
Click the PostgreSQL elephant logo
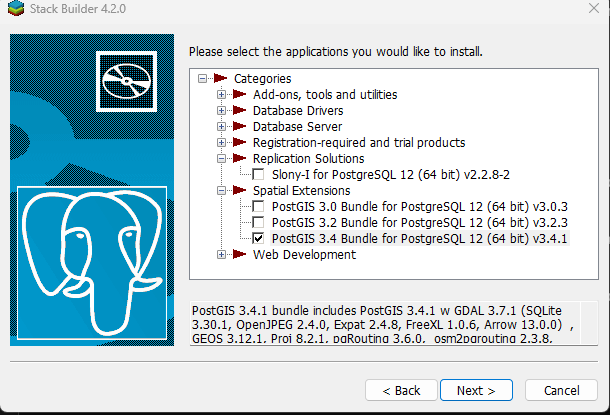click(92, 263)
